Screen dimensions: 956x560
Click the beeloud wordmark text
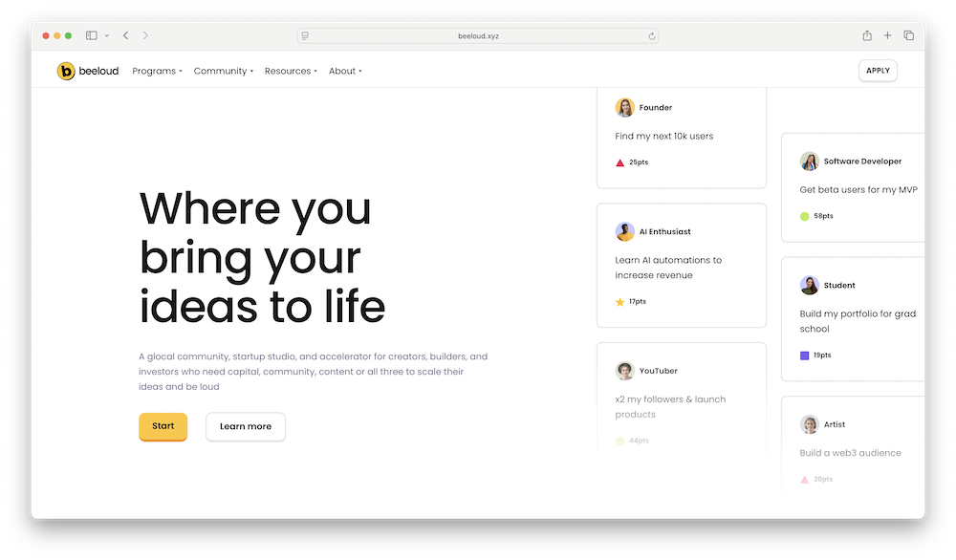(x=98, y=71)
